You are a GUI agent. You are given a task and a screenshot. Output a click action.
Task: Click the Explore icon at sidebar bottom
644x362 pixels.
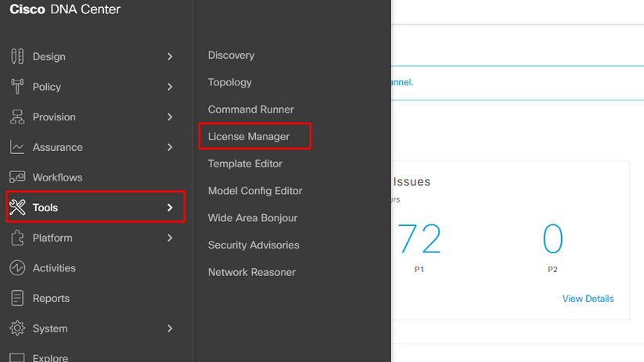(x=17, y=357)
